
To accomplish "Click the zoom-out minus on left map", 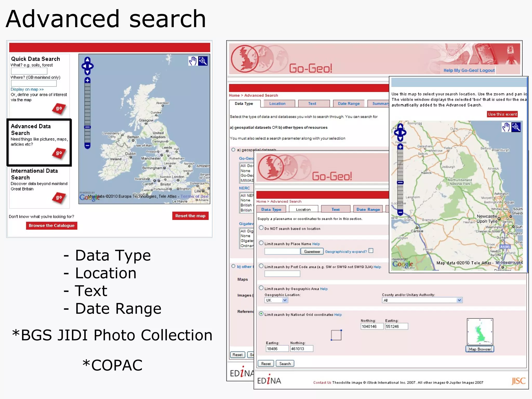I will click(x=88, y=146).
